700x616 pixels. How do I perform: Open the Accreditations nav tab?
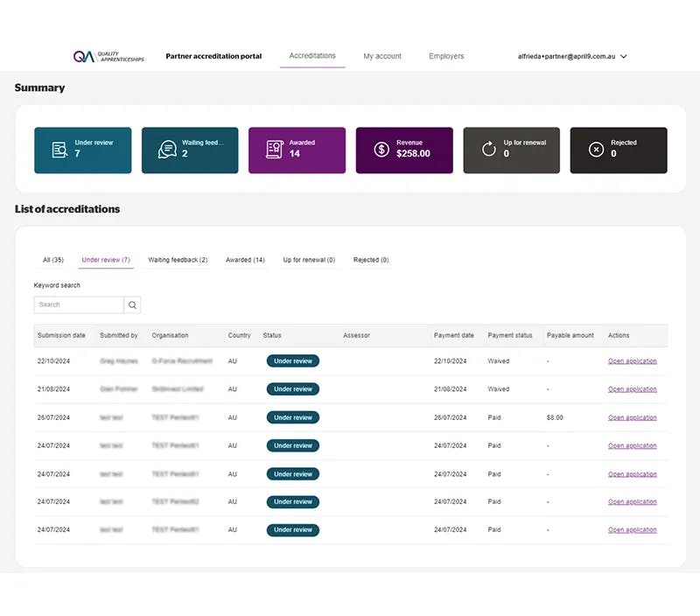coord(312,56)
